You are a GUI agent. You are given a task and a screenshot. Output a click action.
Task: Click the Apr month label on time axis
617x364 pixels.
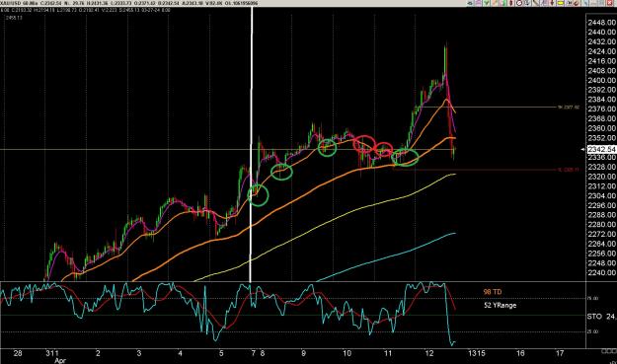tap(60, 360)
